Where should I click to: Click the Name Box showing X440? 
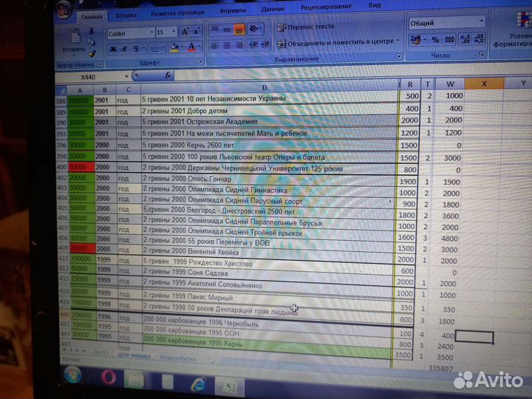coord(89,76)
